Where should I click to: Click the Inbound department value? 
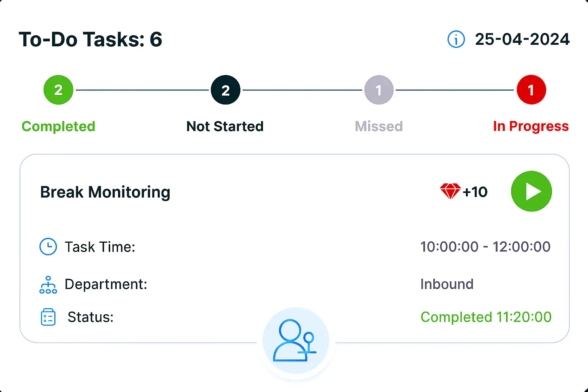[x=447, y=284]
